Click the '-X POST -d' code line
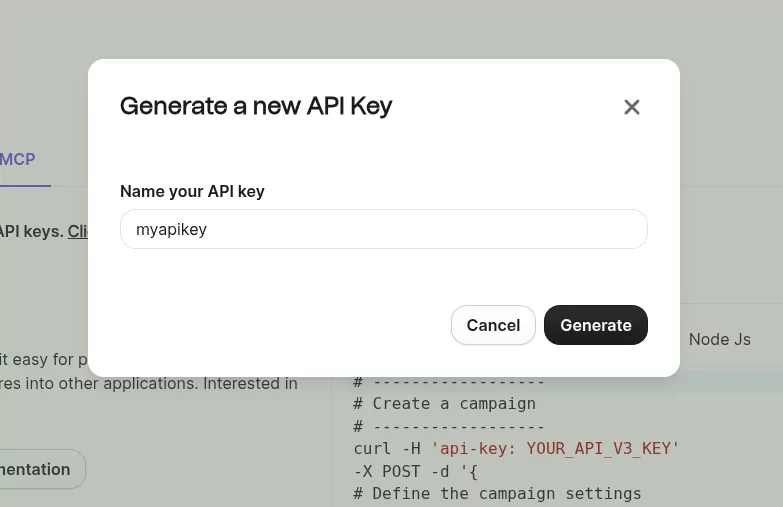Image resolution: width=783 pixels, height=507 pixels. [416, 471]
